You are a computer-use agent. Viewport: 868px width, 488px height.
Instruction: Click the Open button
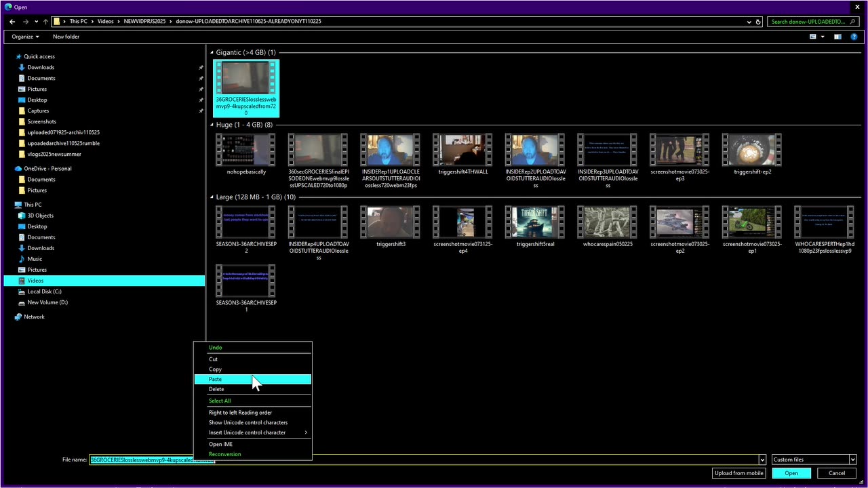click(791, 473)
